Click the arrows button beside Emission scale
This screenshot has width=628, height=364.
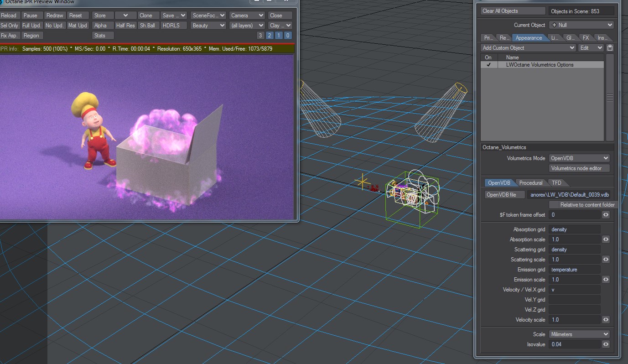point(606,280)
